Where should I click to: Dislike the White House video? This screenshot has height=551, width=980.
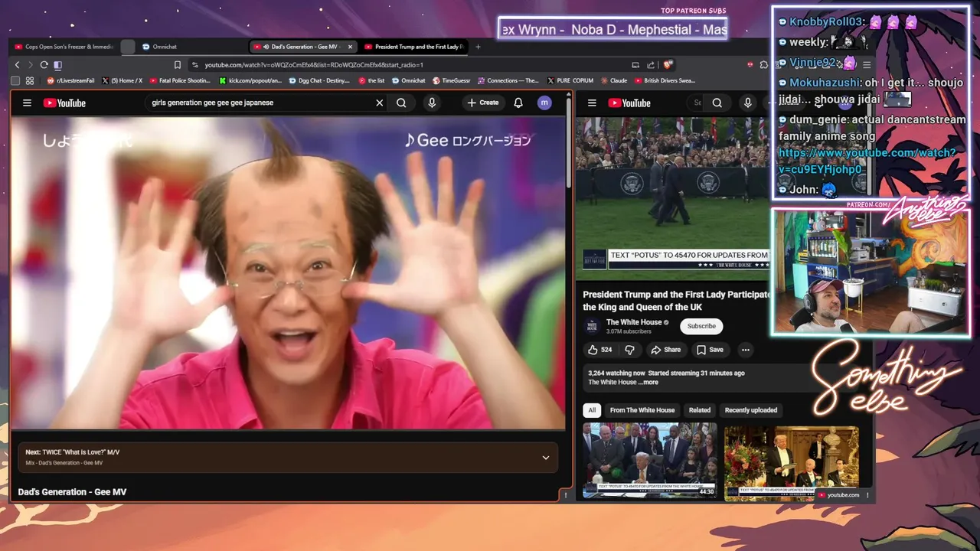click(x=629, y=350)
